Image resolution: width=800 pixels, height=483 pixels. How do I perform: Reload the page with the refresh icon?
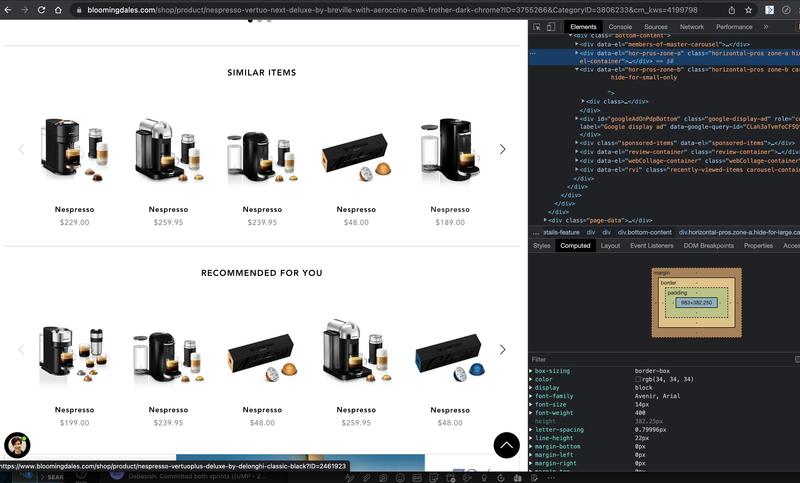(41, 10)
